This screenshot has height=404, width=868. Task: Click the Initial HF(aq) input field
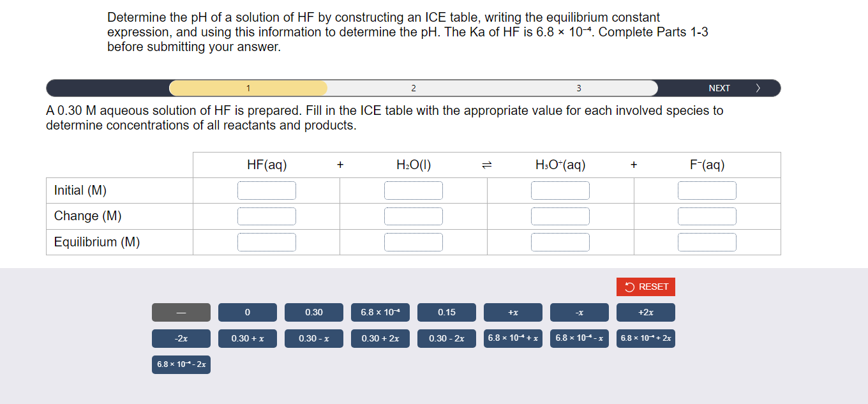[x=267, y=190]
